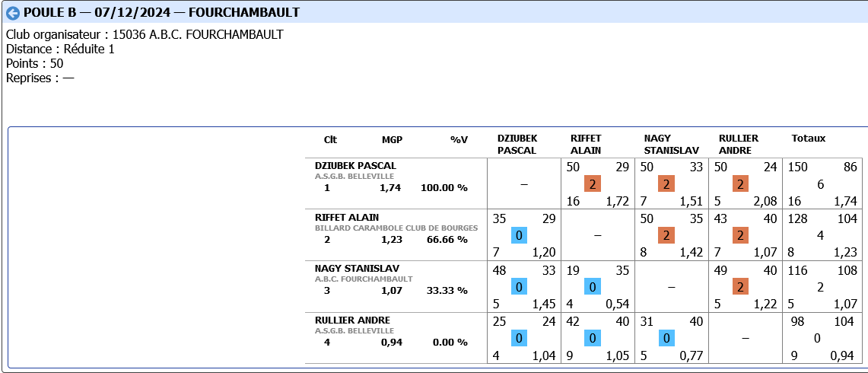Click the Clt column header
Screen dimensions: 868x373
coord(330,139)
